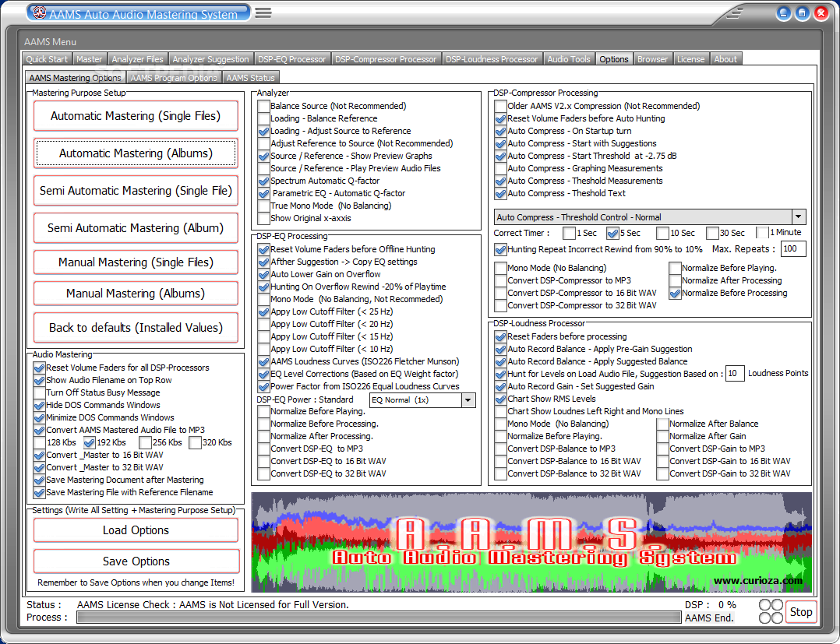Click the blue minimize window icon
This screenshot has height=644, width=840.
point(784,12)
